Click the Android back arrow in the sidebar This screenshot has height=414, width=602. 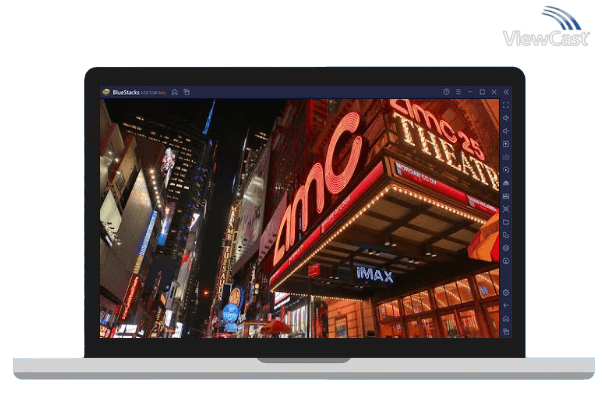click(506, 306)
